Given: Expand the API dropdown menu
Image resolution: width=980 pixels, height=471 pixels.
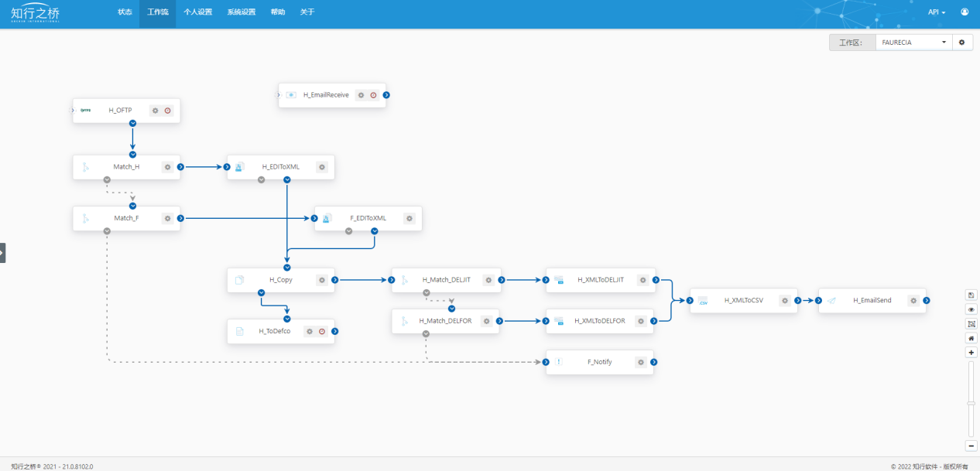Looking at the screenshot, I should (937, 12).
